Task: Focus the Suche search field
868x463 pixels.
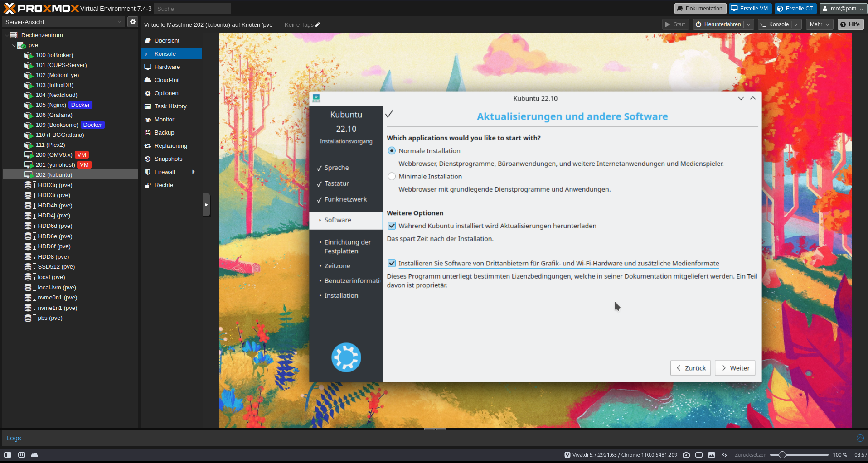Action: 193,9
